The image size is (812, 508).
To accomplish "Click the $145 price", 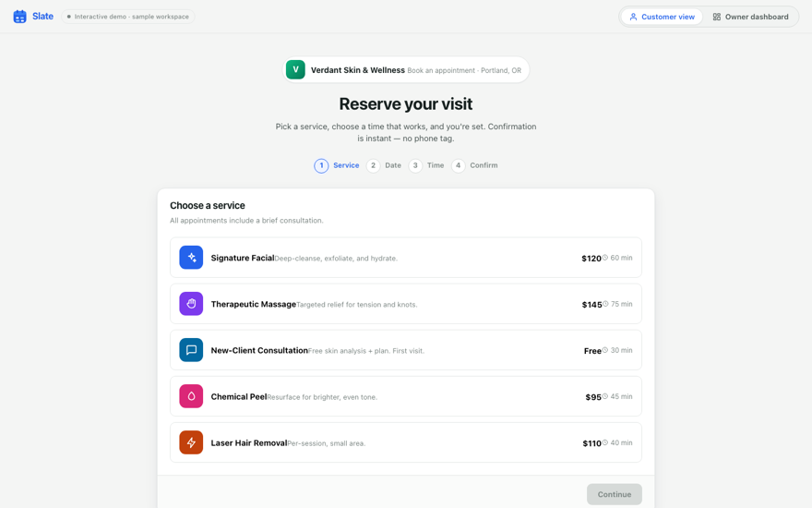I will click(591, 304).
